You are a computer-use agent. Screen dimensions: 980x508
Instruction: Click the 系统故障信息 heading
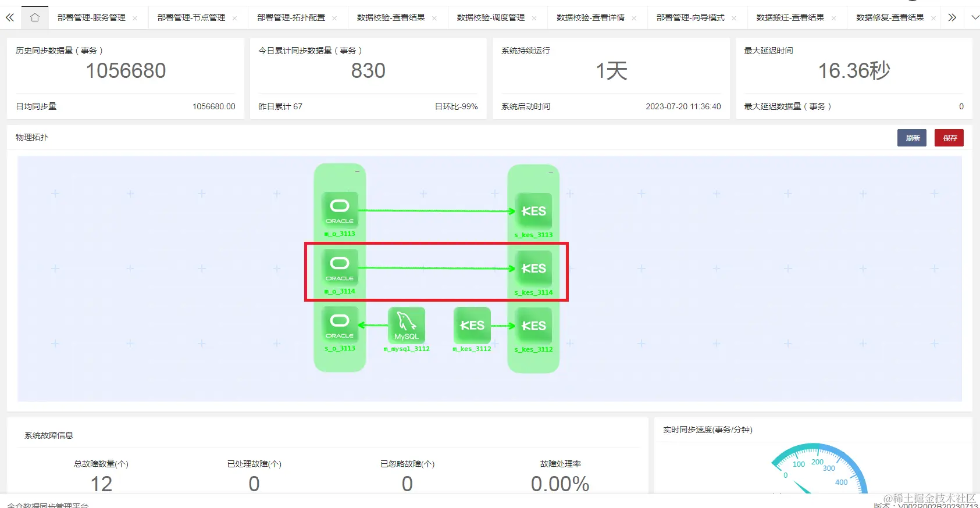click(x=49, y=435)
